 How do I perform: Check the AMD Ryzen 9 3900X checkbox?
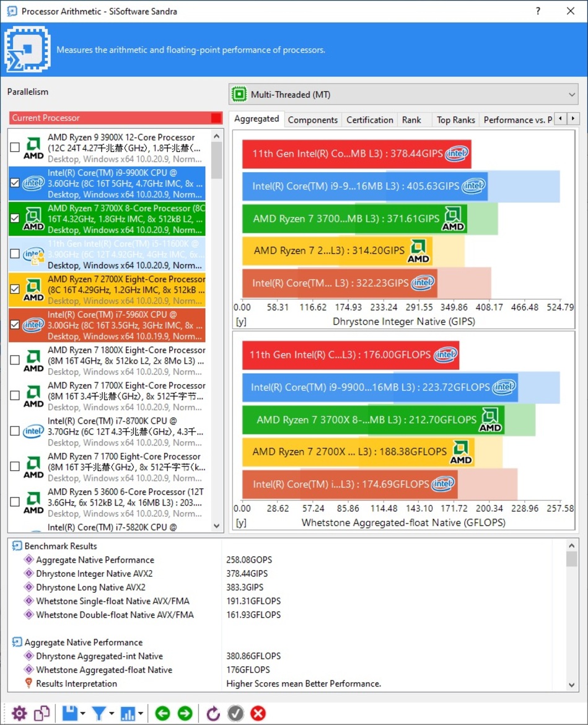[x=15, y=147]
